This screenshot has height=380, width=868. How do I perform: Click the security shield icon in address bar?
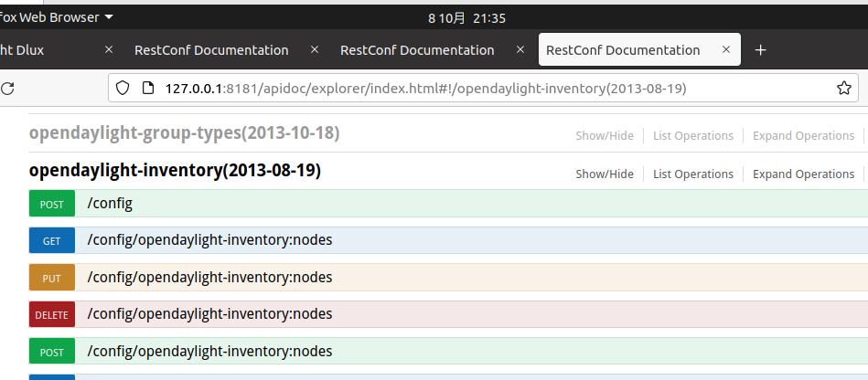pyautogui.click(x=123, y=89)
